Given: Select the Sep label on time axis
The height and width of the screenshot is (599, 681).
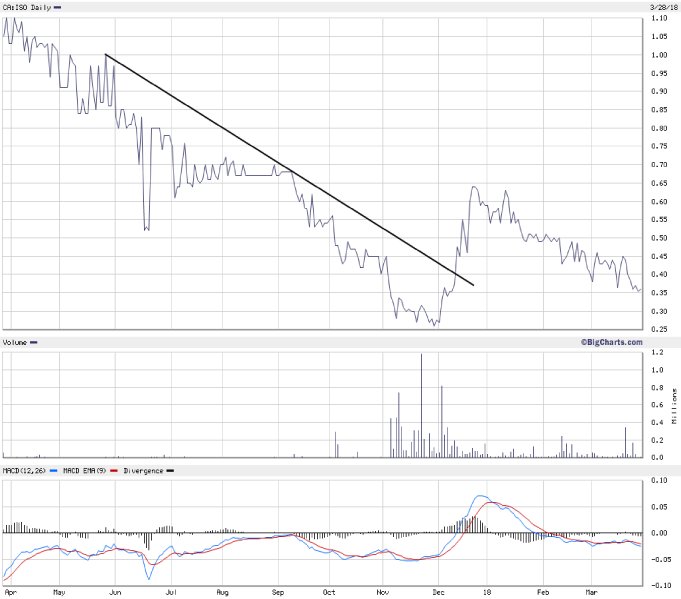Looking at the screenshot, I should click(278, 592).
